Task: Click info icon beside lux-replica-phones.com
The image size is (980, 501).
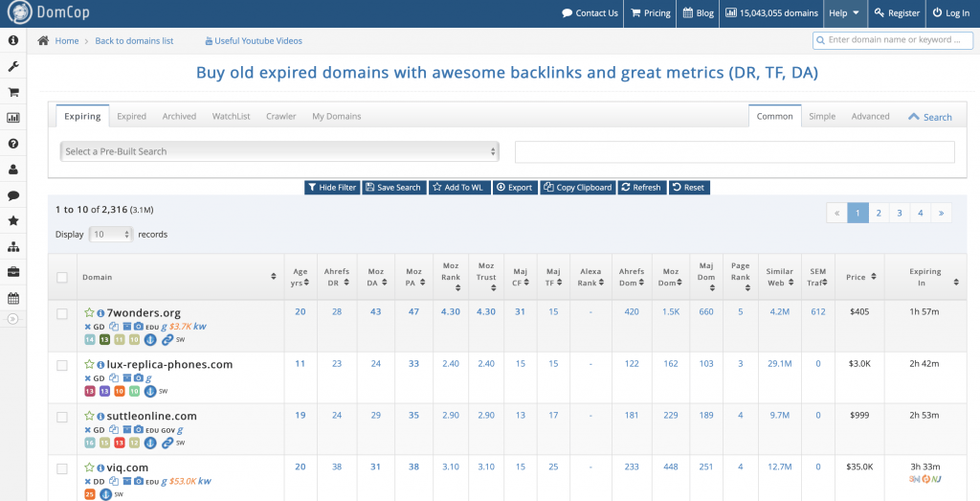Action: coord(100,365)
